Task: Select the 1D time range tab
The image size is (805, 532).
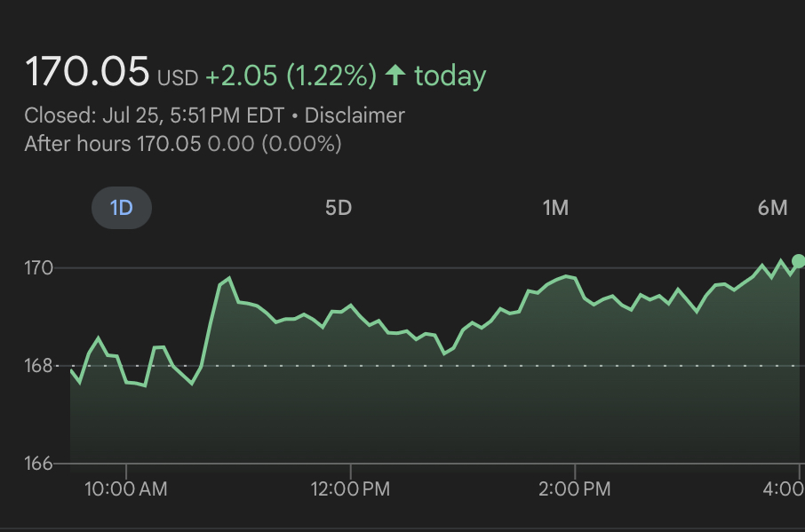Action: (x=122, y=208)
